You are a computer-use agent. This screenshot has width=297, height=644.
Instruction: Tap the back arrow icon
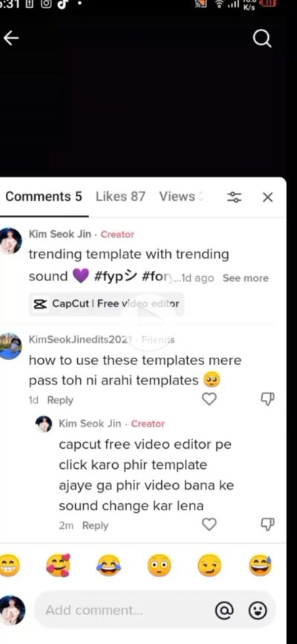[11, 38]
